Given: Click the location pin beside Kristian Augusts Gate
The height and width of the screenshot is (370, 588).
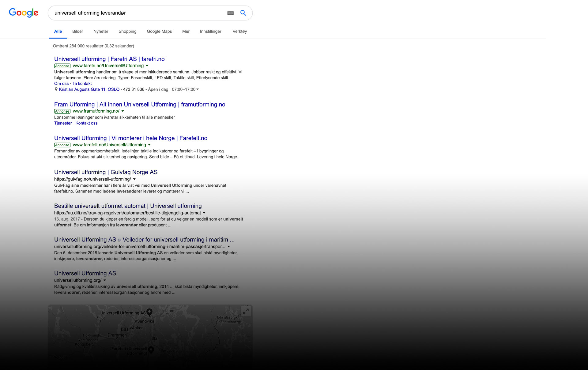Looking at the screenshot, I should pos(56,89).
